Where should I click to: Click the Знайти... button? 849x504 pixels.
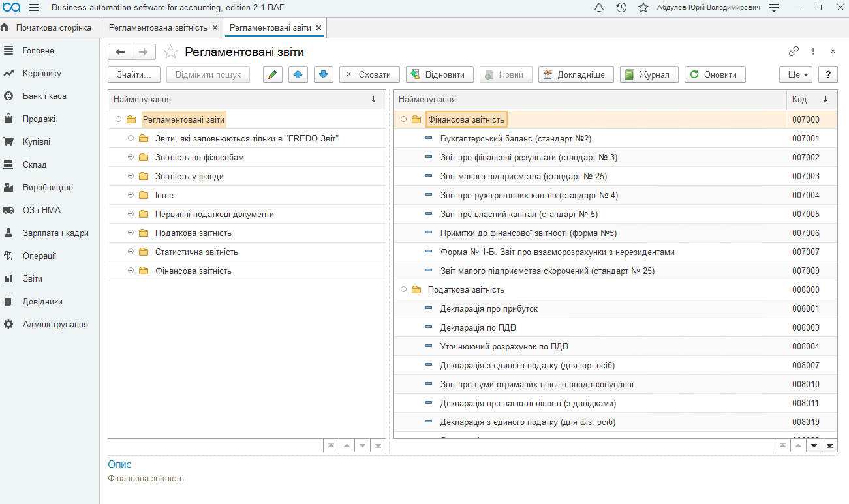[x=134, y=74]
